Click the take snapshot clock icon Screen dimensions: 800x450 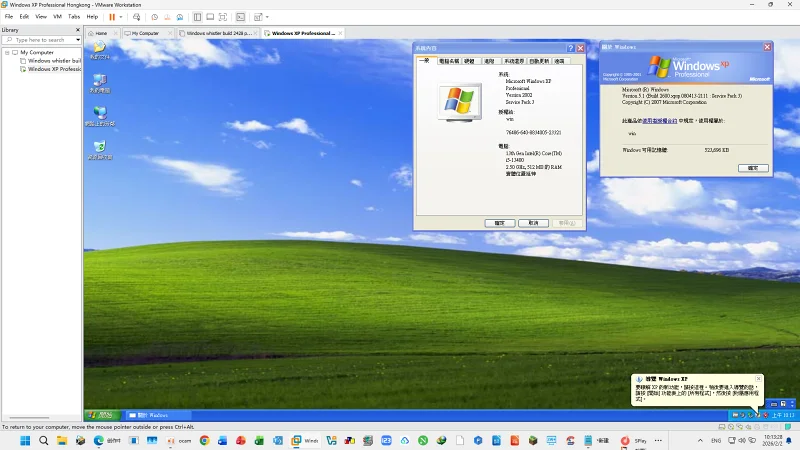154,17
